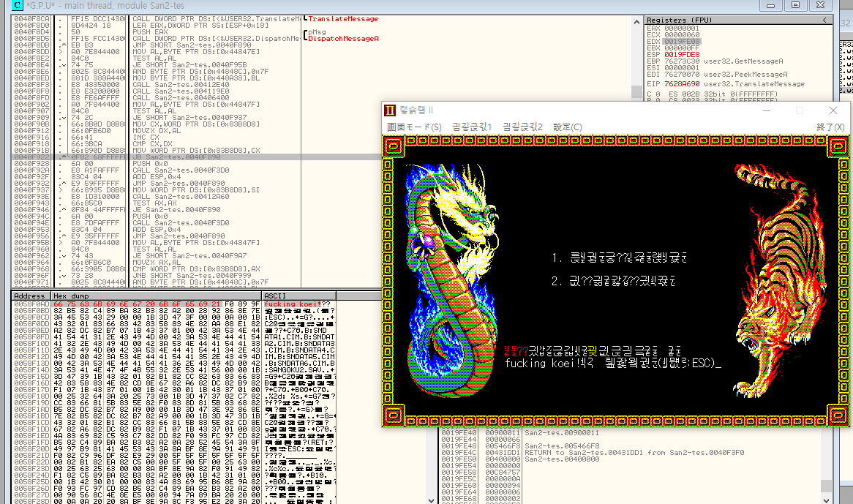Click the TranslateMessage comment in disassembly

(343, 19)
